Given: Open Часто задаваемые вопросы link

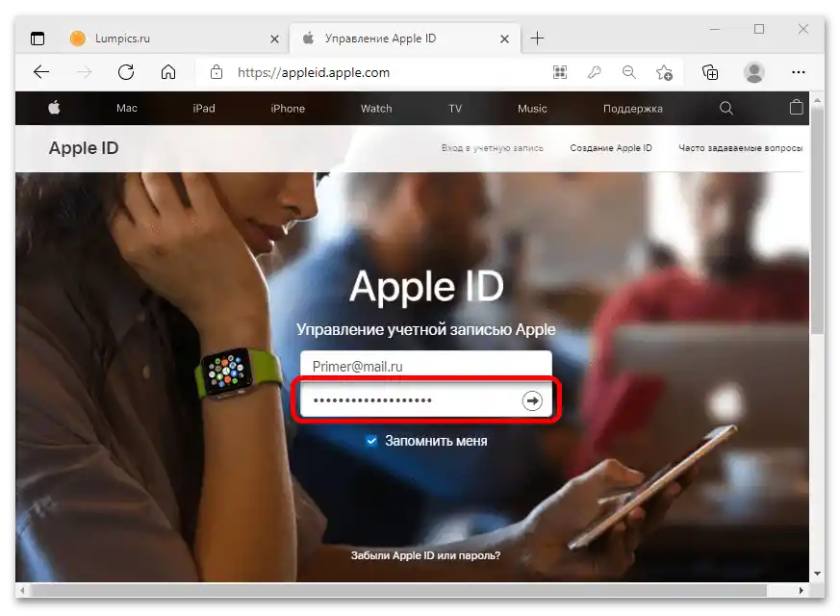Looking at the screenshot, I should click(x=740, y=148).
